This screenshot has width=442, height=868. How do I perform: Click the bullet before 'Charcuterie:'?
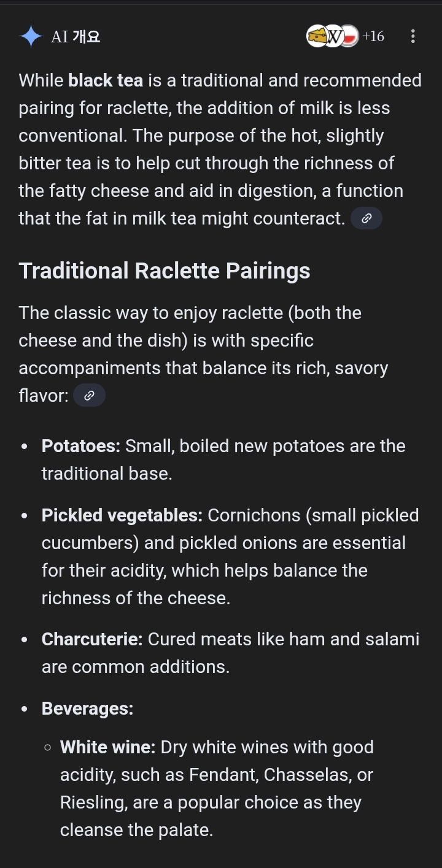(x=25, y=640)
